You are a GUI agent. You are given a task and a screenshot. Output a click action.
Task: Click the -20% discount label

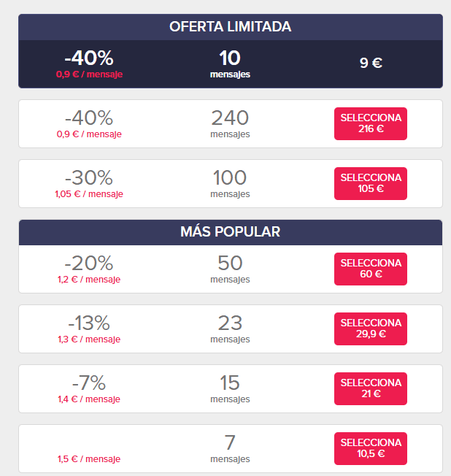[x=89, y=263]
